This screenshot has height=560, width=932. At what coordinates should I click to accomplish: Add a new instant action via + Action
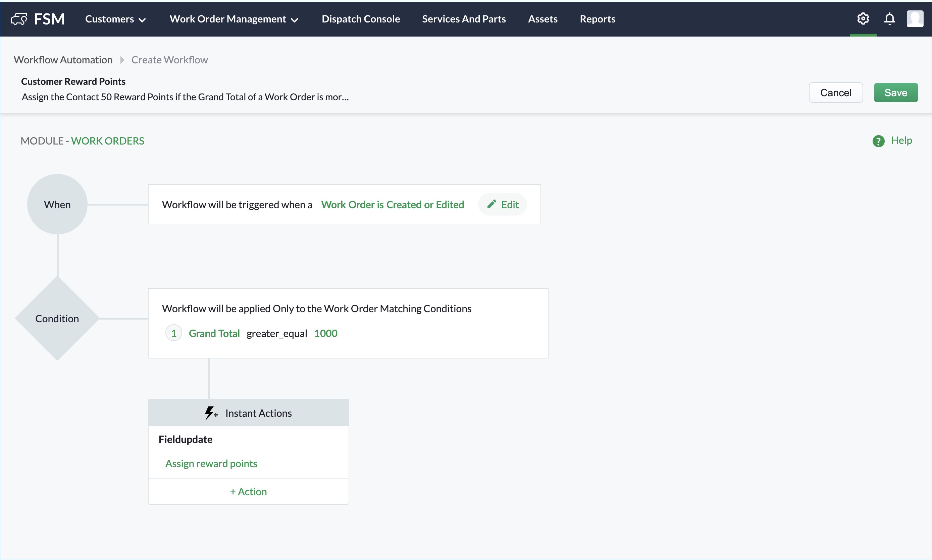248,491
